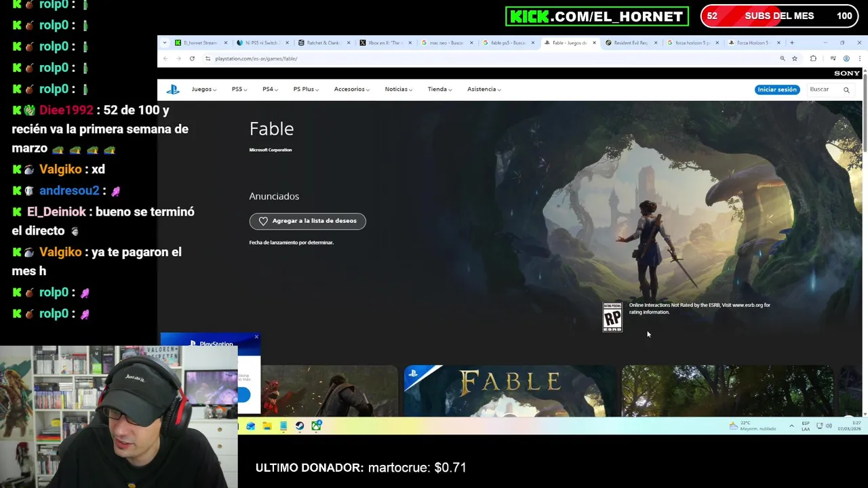This screenshot has height=488, width=868.
Task: Click the zoom magnifier icon in the address bar
Action: (783, 59)
